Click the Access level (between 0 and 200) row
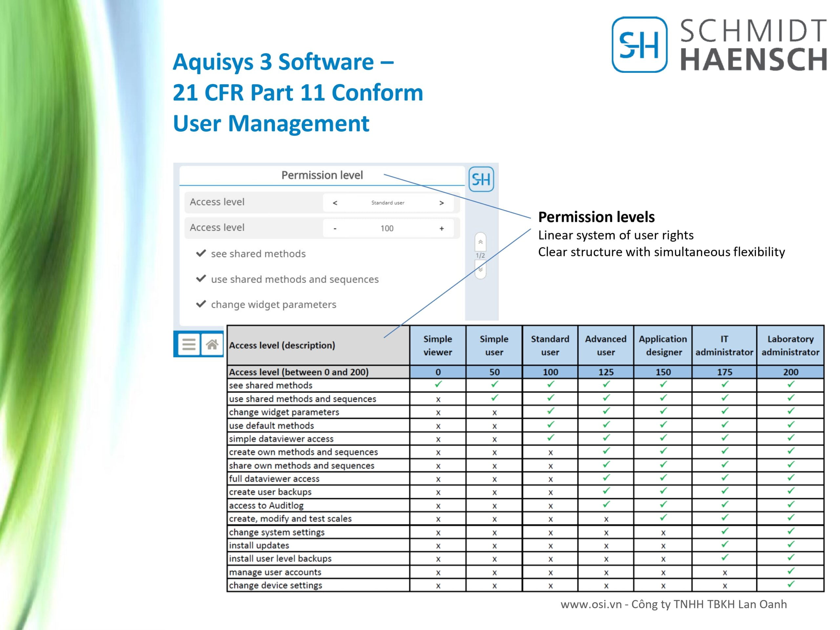Screen dimensions: 840x630 coord(526,372)
